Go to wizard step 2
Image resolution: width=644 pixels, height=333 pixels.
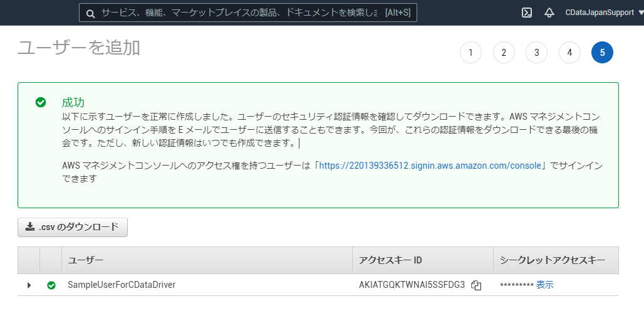[x=504, y=53]
